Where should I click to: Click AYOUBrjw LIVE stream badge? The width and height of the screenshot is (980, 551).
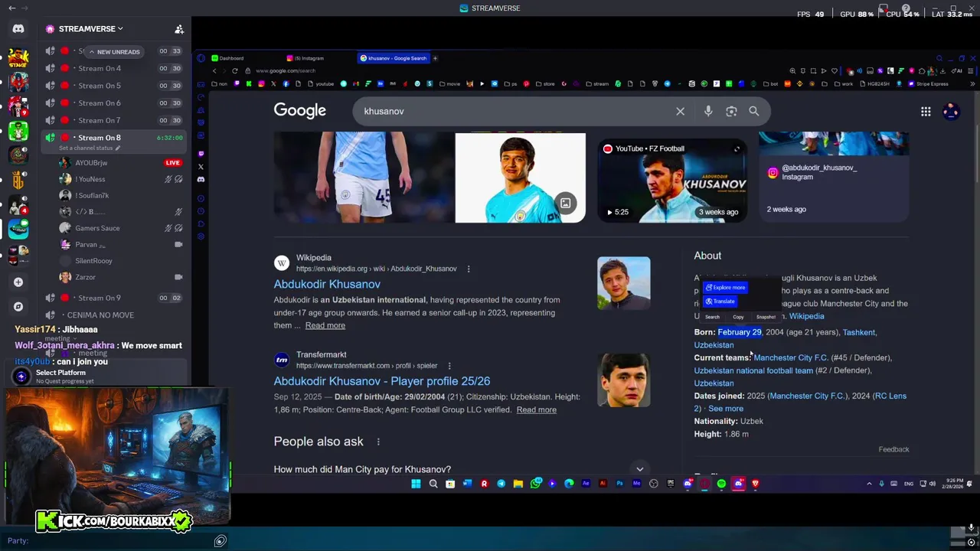(173, 163)
